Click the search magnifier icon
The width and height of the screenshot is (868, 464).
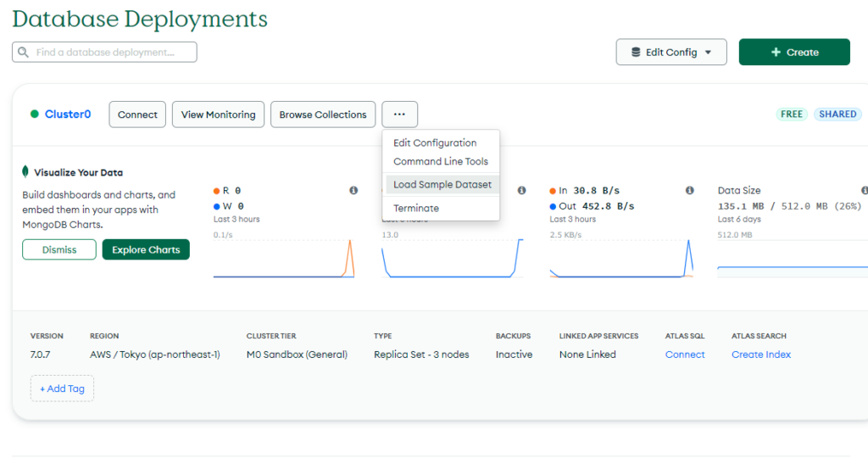[x=23, y=52]
